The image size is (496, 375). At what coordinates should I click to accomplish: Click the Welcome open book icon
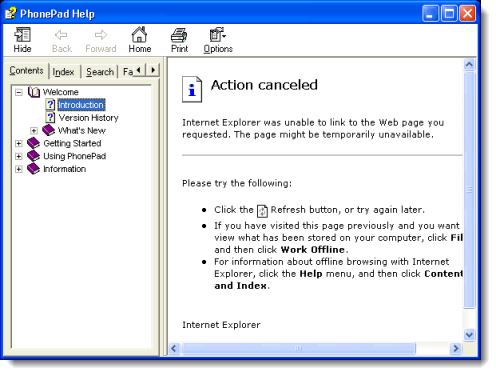click(34, 92)
